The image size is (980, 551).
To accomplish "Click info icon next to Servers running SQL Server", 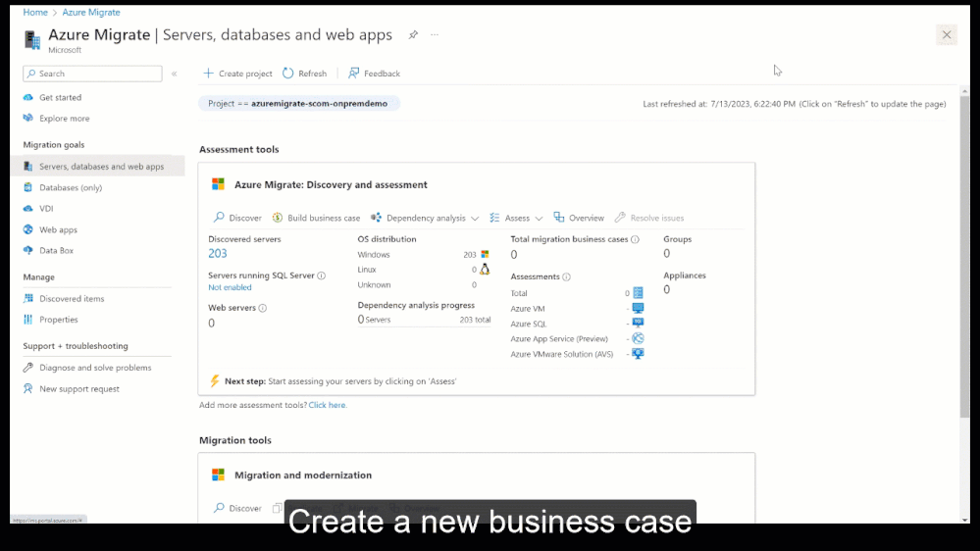I will click(x=321, y=275).
